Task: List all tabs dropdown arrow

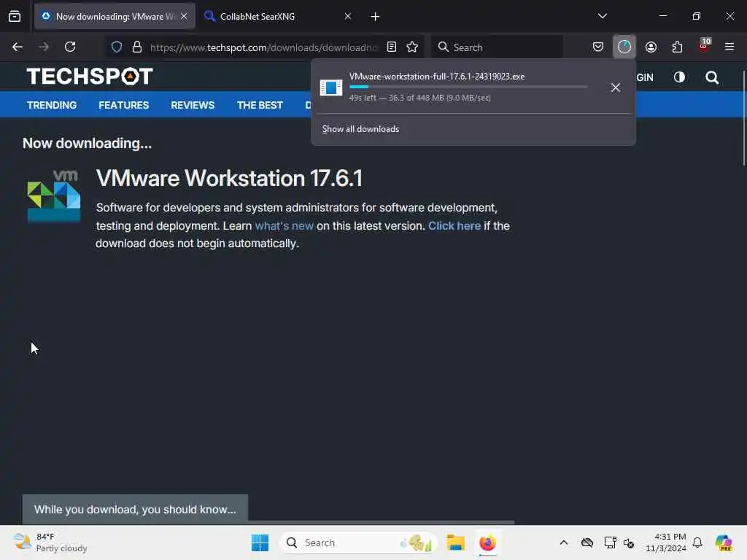Action: [x=602, y=16]
